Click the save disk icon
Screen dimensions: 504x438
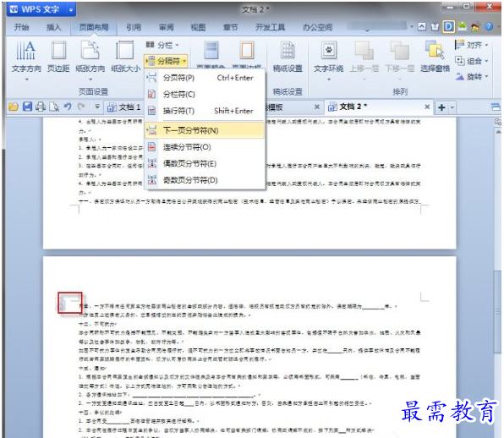[27, 107]
